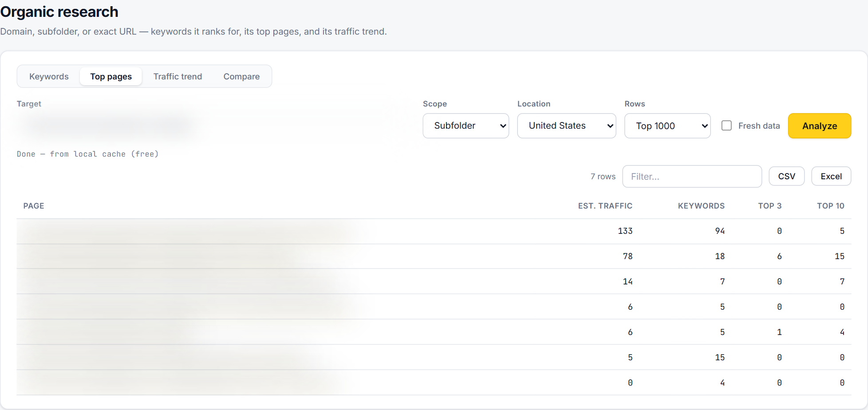Select the Top pages tab
Viewport: 868px width, 410px height.
pos(111,76)
